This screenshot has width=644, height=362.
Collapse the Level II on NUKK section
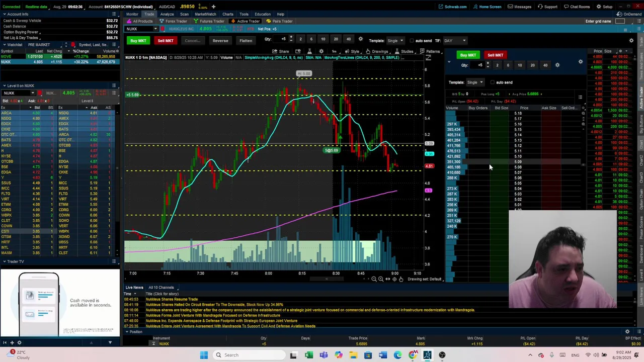(x=4, y=86)
